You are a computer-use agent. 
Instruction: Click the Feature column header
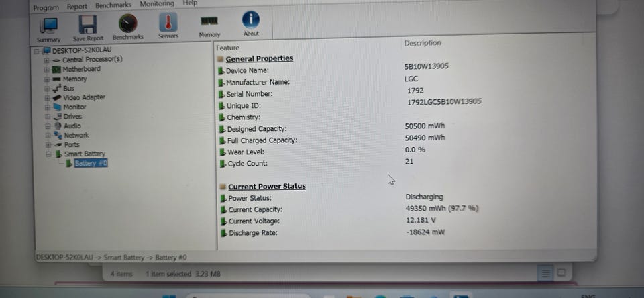[x=227, y=48]
